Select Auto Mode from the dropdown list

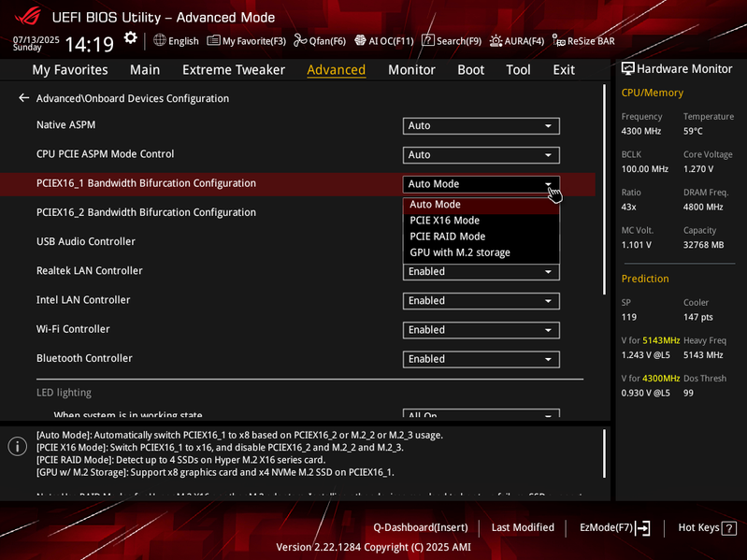(x=481, y=205)
